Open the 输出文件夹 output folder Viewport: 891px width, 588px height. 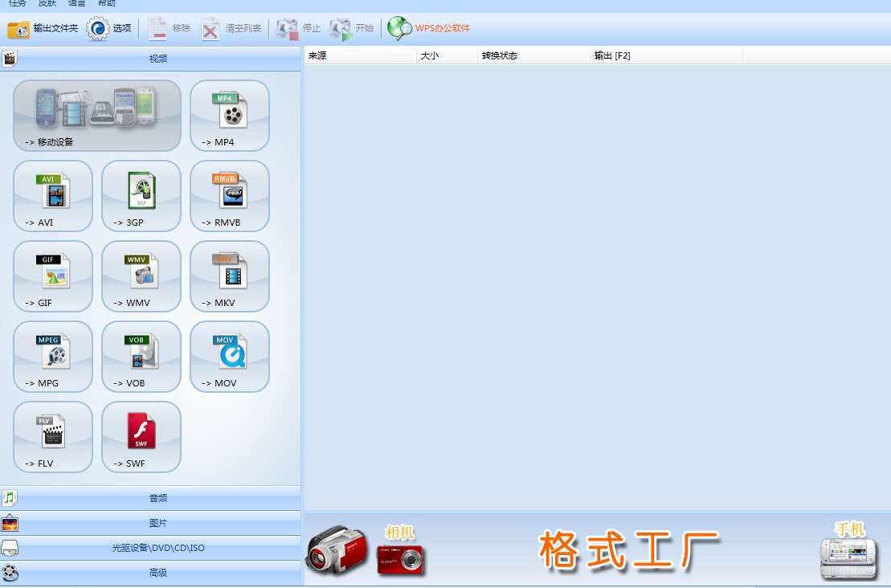[x=43, y=28]
